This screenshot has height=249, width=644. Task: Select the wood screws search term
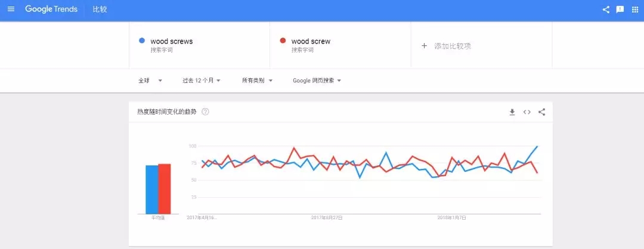(172, 42)
